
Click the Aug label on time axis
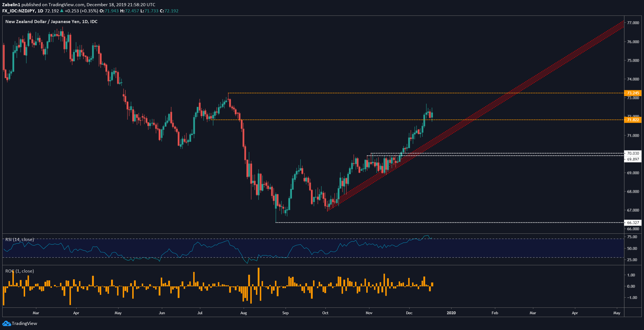pyautogui.click(x=244, y=313)
